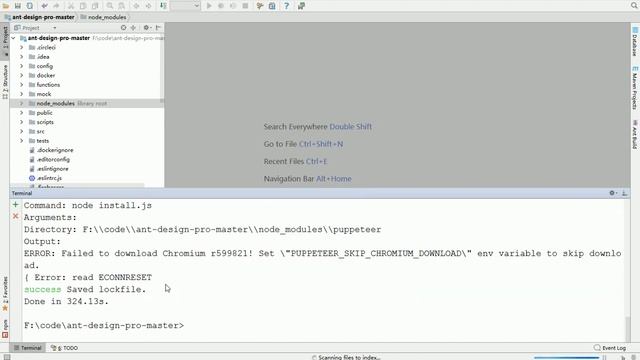Click the Copy toolbar icon

tap(83, 6)
